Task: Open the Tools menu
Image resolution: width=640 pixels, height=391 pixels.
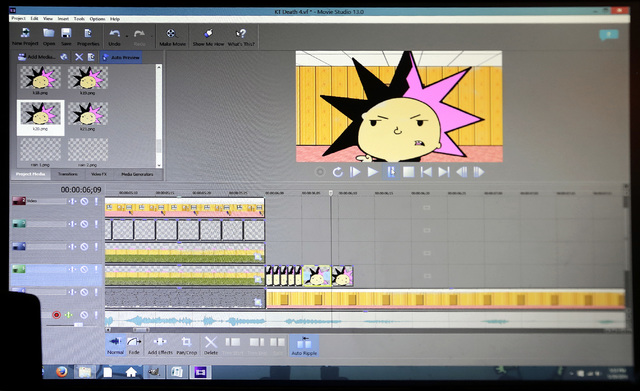Action: coord(79,19)
